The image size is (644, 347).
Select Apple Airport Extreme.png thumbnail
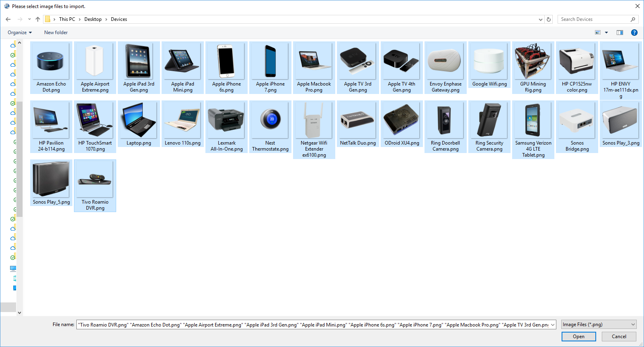point(95,67)
